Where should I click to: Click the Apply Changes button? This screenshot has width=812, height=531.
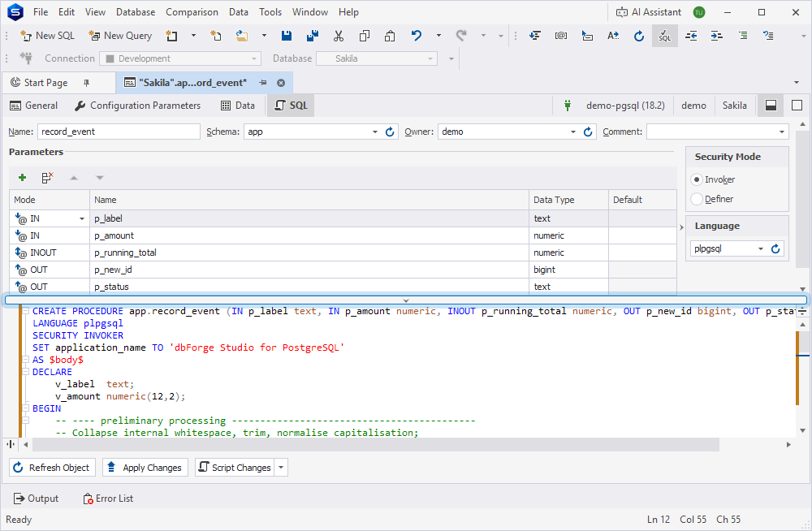[x=145, y=468]
